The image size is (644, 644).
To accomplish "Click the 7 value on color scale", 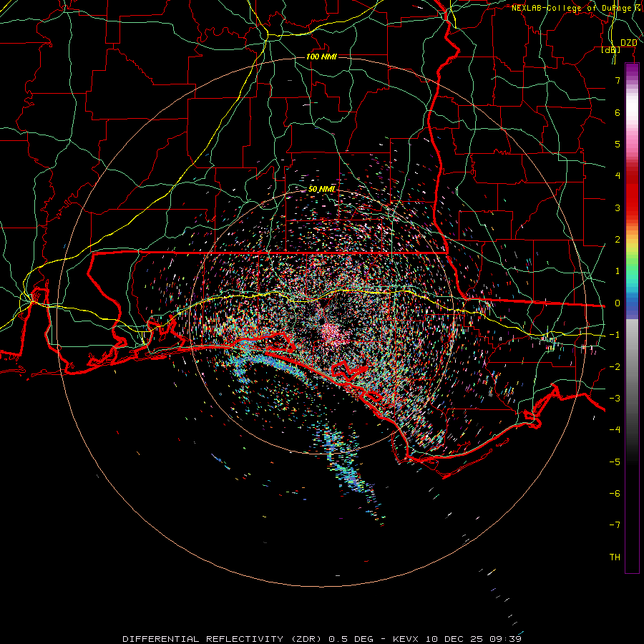I will tap(618, 80).
